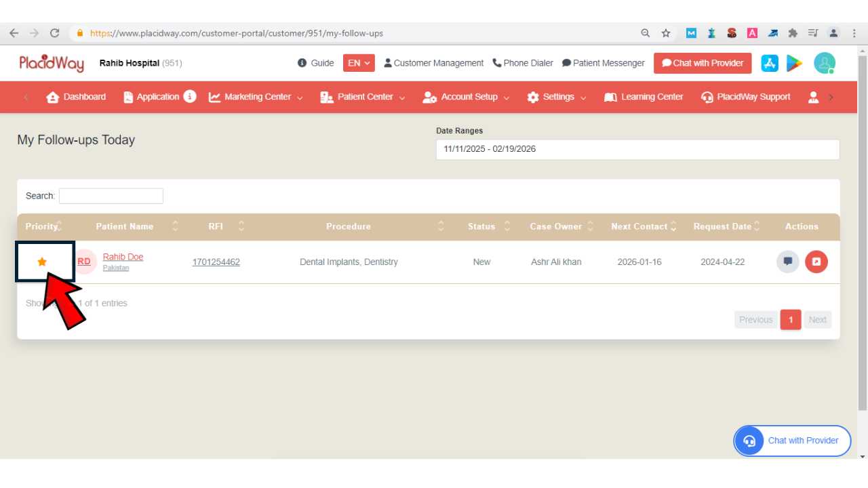Image resolution: width=868 pixels, height=488 pixels.
Task: Click the Application info circle icon
Action: (190, 97)
